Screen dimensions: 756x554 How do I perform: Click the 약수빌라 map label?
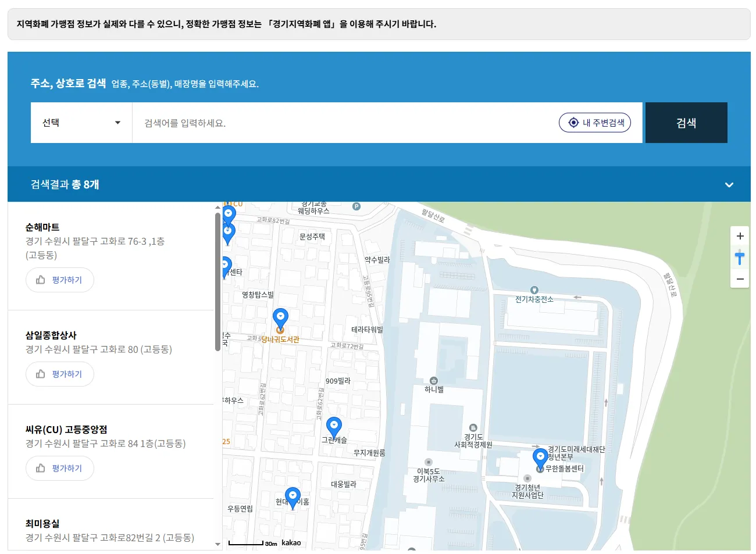(377, 260)
